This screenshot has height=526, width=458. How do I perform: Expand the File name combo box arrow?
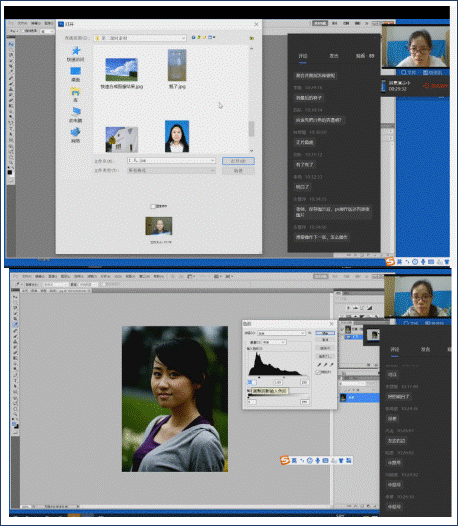coord(212,161)
